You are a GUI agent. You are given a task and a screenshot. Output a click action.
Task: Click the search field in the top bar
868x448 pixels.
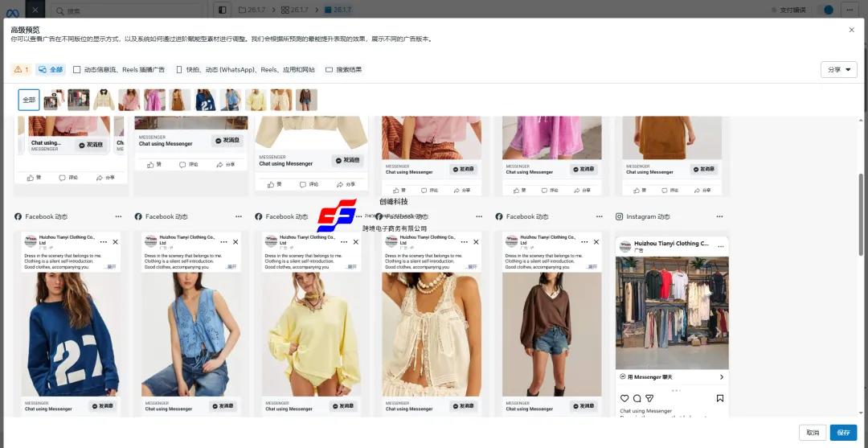[127, 10]
